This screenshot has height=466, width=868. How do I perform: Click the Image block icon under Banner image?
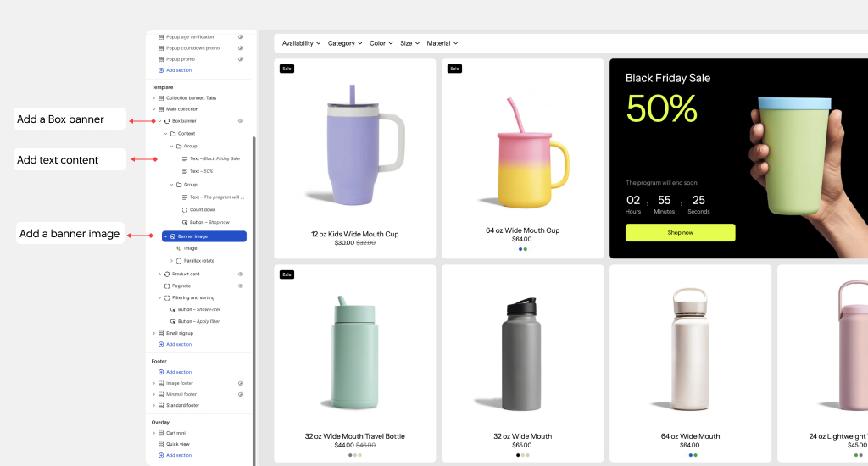(178, 248)
